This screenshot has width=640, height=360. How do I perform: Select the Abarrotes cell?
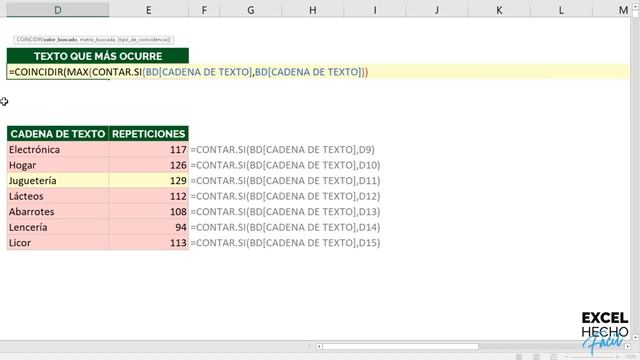tap(58, 211)
